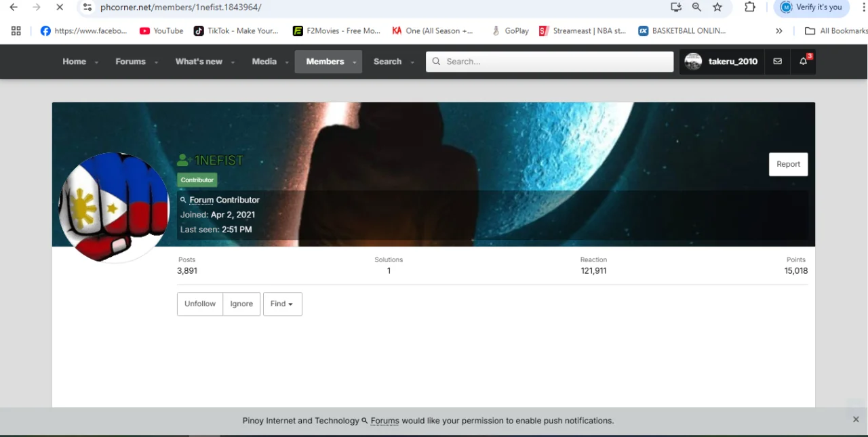Click the green Contributor badge
Image resolution: width=868 pixels, height=437 pixels.
(x=197, y=180)
